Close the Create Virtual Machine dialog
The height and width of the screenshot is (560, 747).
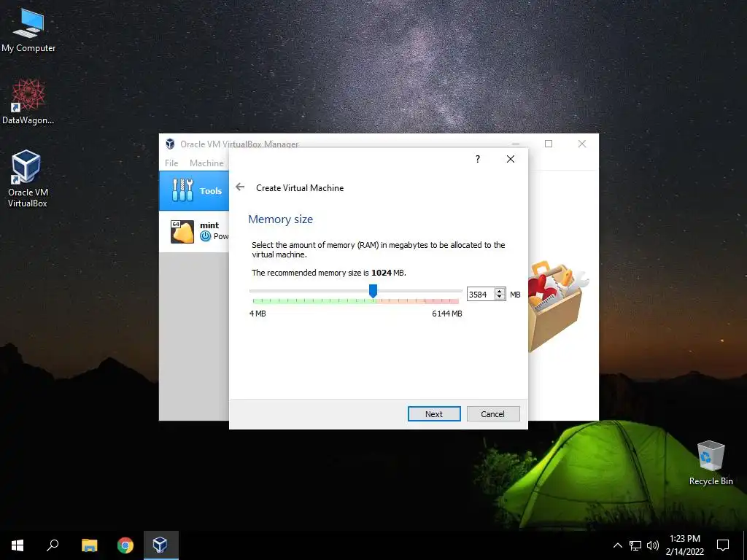click(x=510, y=159)
